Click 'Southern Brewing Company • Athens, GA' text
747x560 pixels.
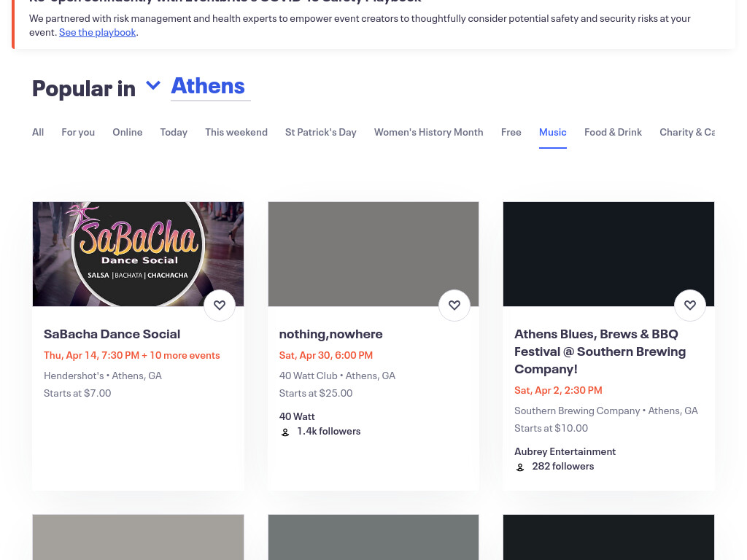tap(606, 411)
